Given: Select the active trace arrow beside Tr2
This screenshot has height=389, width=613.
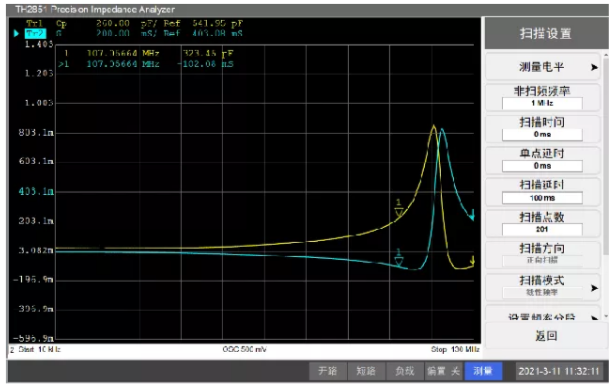Looking at the screenshot, I should (x=16, y=34).
